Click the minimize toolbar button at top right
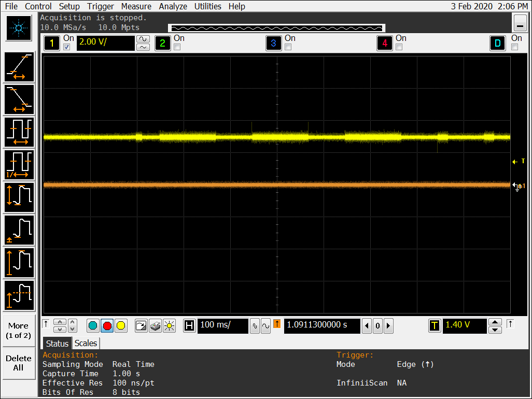 pos(520,23)
